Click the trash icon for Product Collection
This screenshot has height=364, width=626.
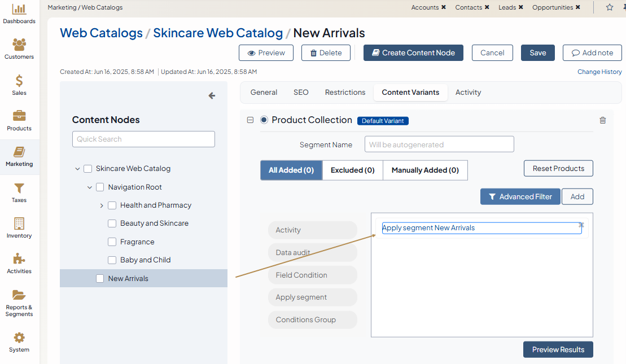[603, 120]
